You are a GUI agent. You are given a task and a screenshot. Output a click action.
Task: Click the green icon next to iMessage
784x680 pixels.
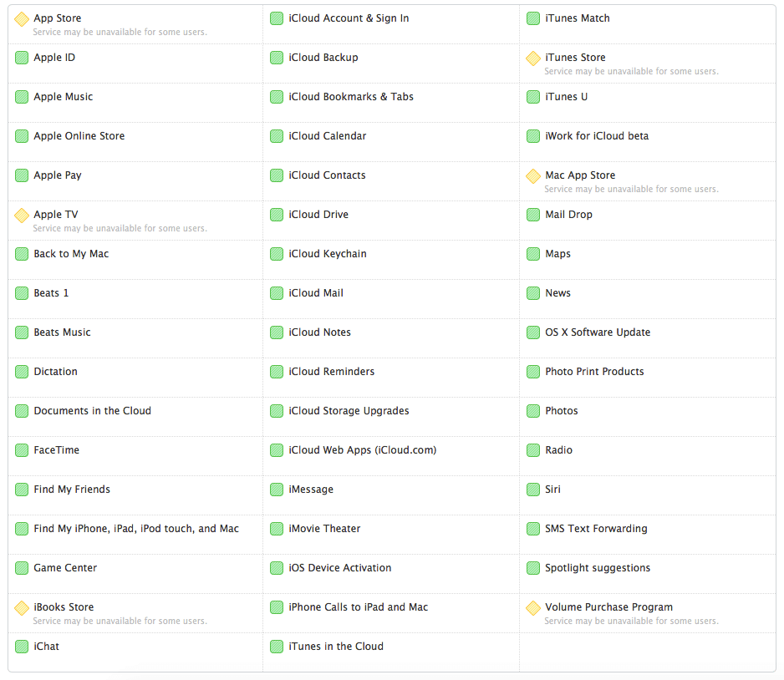click(x=277, y=490)
